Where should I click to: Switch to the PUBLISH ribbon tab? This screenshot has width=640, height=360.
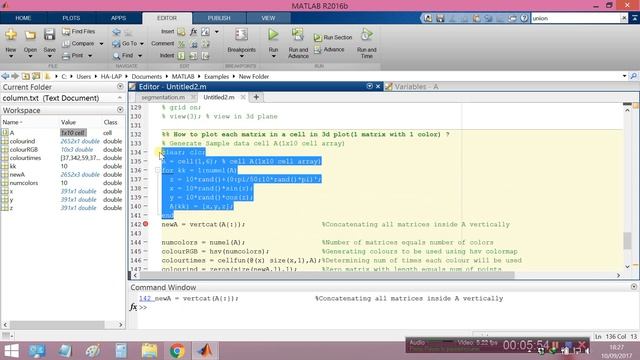[219, 18]
